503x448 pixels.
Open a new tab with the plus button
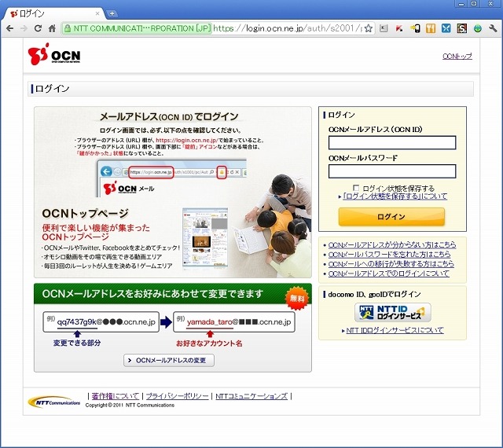click(x=112, y=13)
